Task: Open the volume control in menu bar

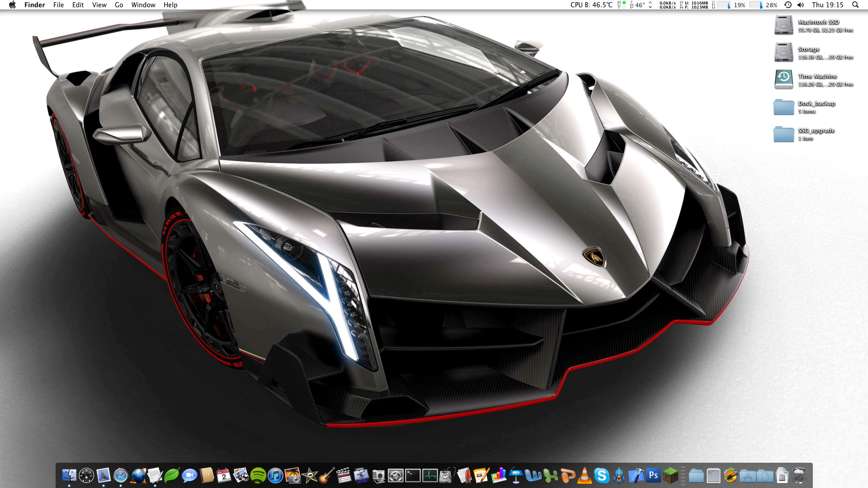Action: click(x=801, y=5)
